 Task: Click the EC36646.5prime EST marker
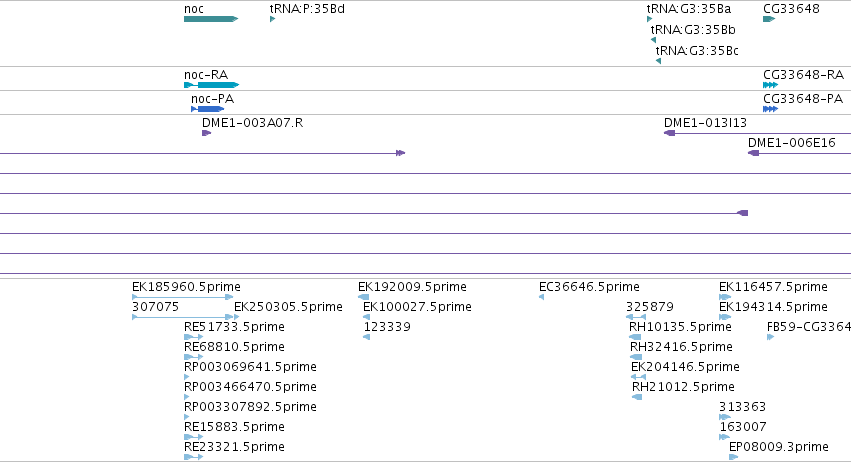541,297
